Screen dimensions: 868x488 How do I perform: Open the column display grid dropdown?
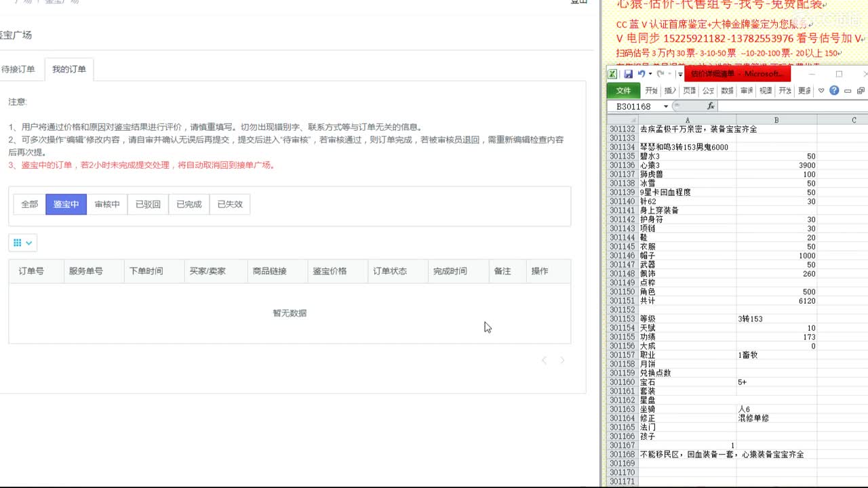(x=22, y=243)
